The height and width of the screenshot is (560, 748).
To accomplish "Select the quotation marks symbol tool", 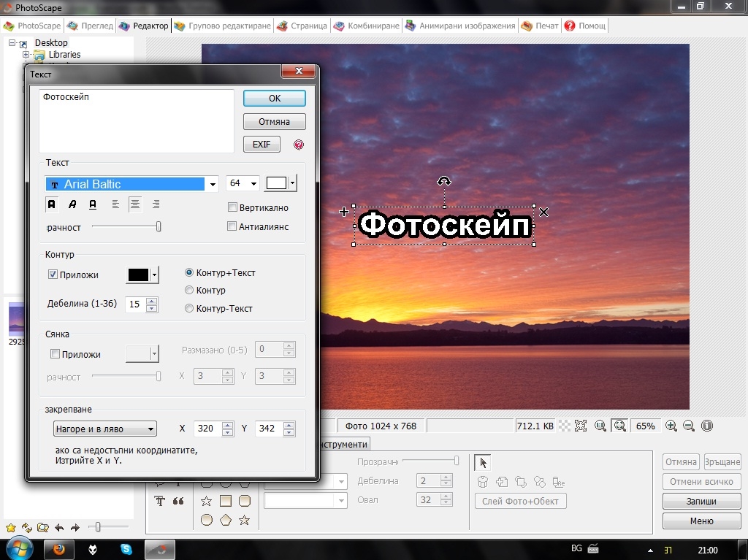I will click(x=178, y=501).
